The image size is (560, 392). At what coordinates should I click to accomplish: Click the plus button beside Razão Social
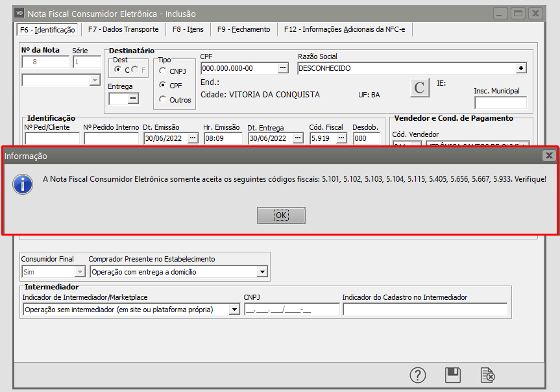click(x=520, y=68)
